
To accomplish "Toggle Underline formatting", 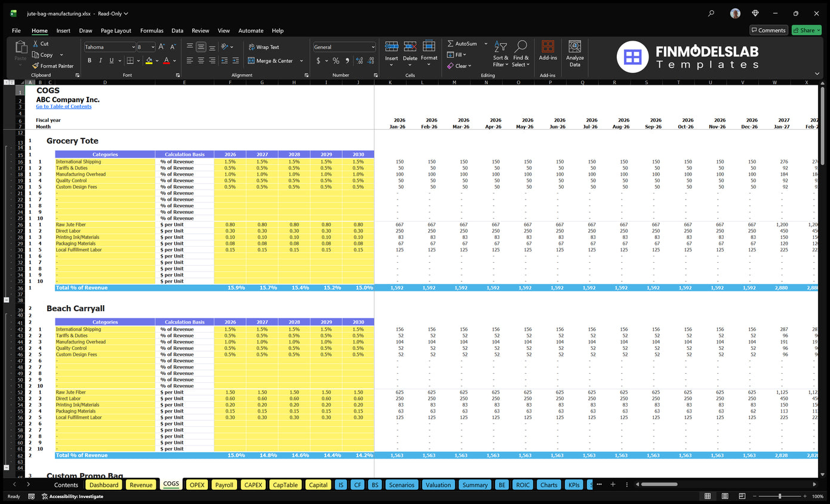I will pos(111,60).
